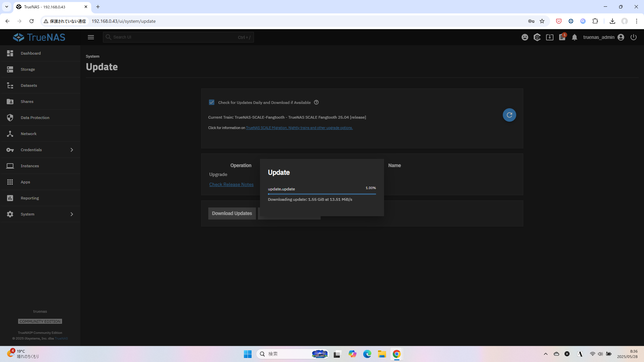Go back in browser history
Screen dimensions: 644x362
[x=7, y=21]
